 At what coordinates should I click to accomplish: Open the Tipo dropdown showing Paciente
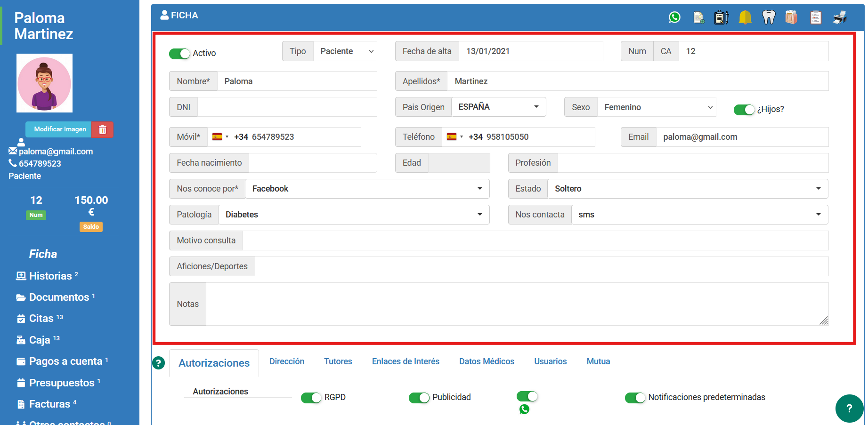click(345, 51)
